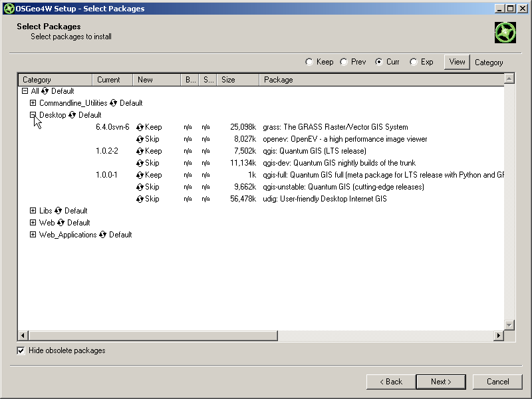The image size is (532, 399).
Task: Click version 1.0.0-1 in Current column
Action: coord(106,175)
